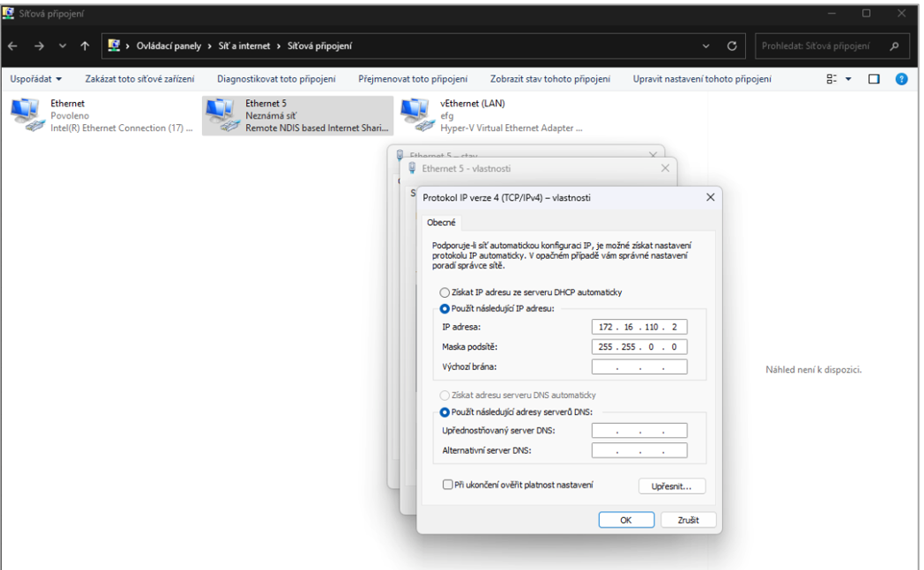The height and width of the screenshot is (570, 924).
Task: Click the Forward navigation arrow
Action: (x=39, y=46)
